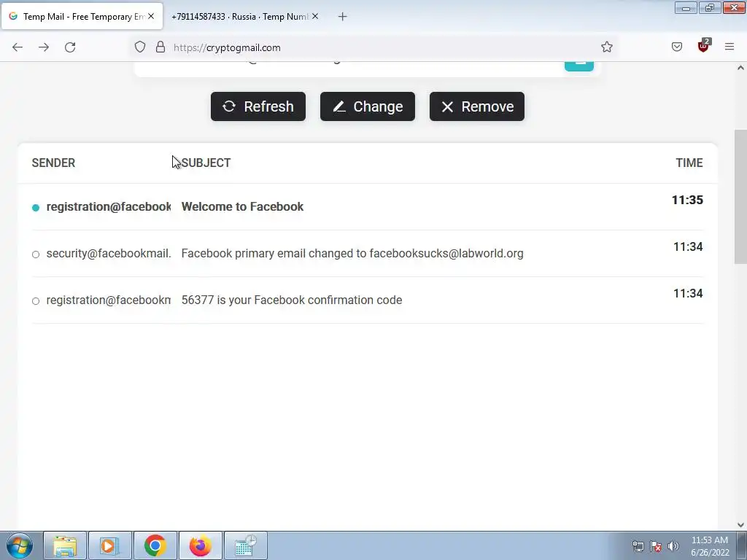Viewport: 747px width, 560px height.
Task: Close the Temp Mail tab
Action: [x=151, y=16]
